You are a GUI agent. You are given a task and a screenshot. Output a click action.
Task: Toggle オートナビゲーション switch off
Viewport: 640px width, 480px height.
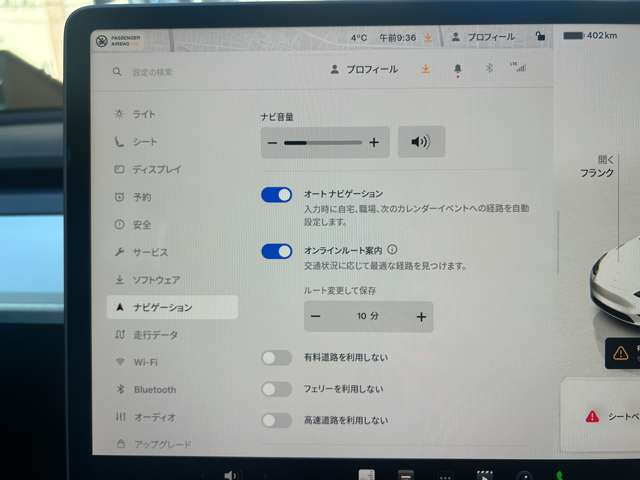click(x=276, y=194)
